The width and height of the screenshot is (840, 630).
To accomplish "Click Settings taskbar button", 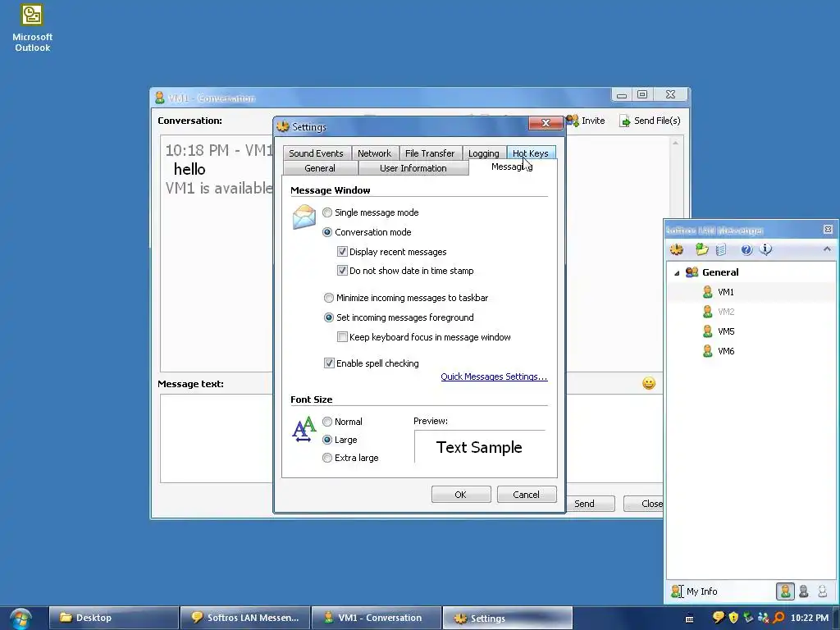I will tap(507, 618).
